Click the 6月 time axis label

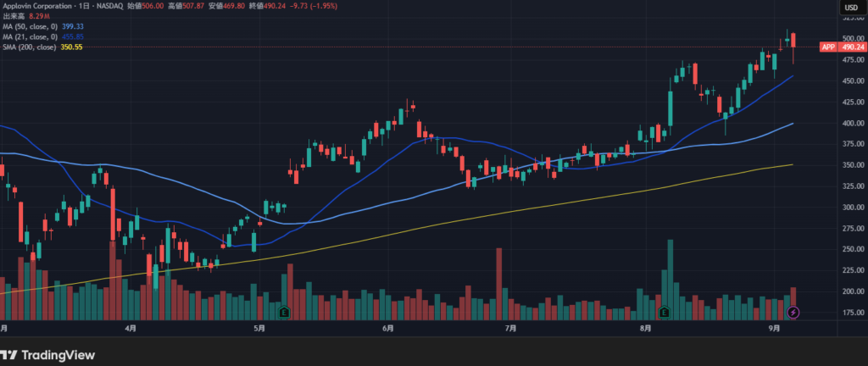coord(388,329)
